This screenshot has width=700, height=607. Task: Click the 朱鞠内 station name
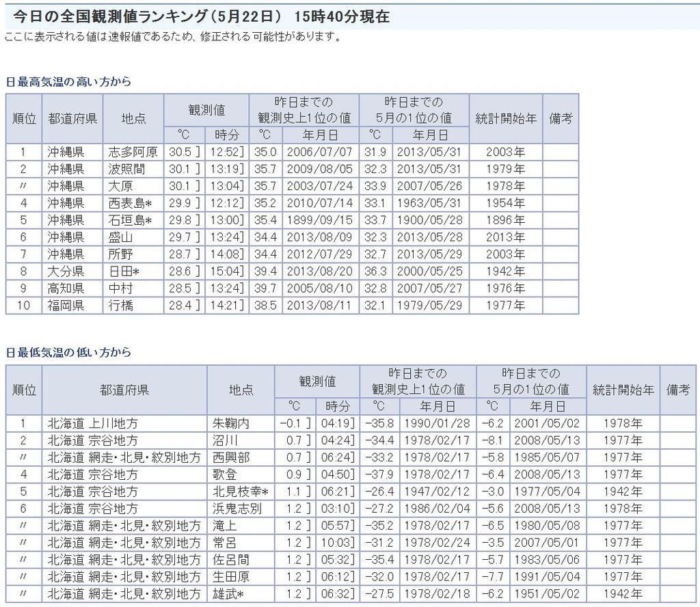point(231,424)
